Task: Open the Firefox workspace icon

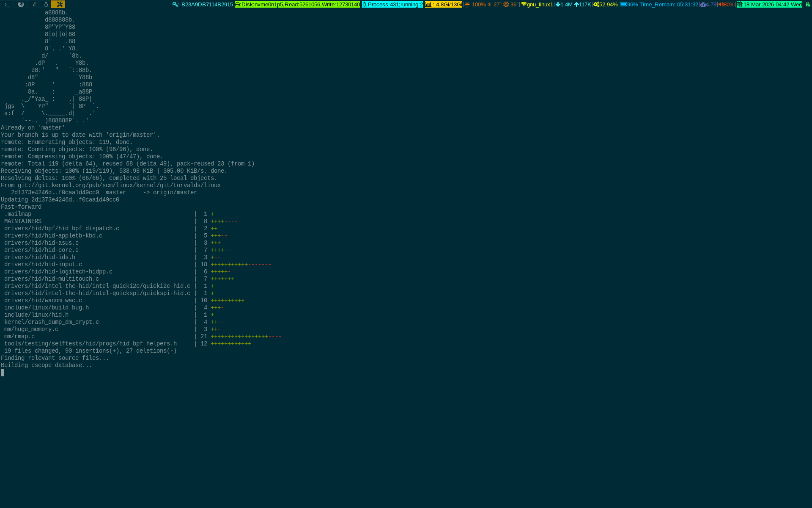Action: tap(21, 4)
